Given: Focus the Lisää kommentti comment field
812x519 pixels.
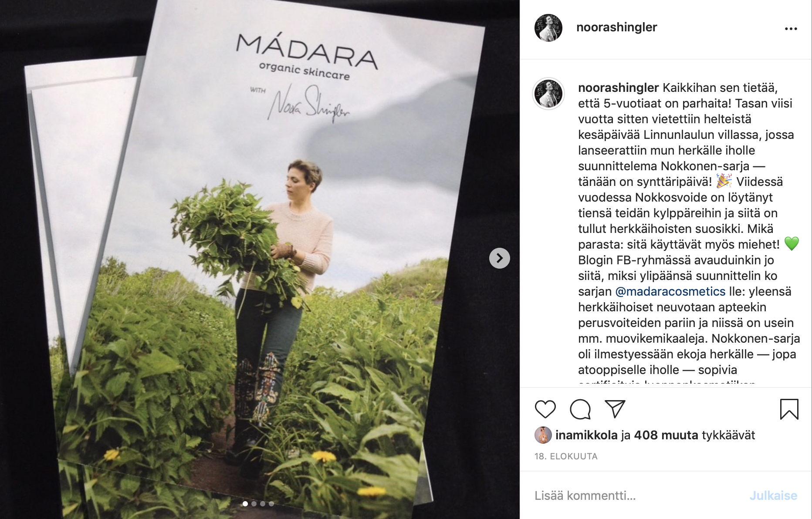Looking at the screenshot, I should pos(636,495).
